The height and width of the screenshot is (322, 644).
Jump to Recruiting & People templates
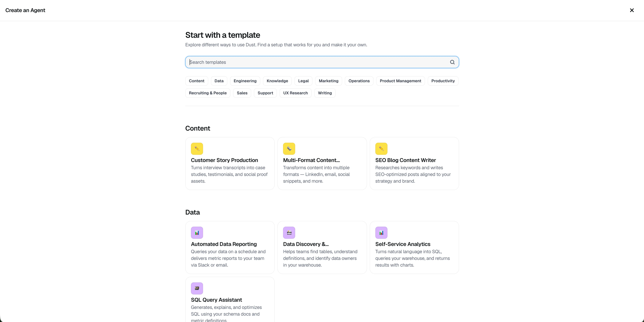(208, 93)
